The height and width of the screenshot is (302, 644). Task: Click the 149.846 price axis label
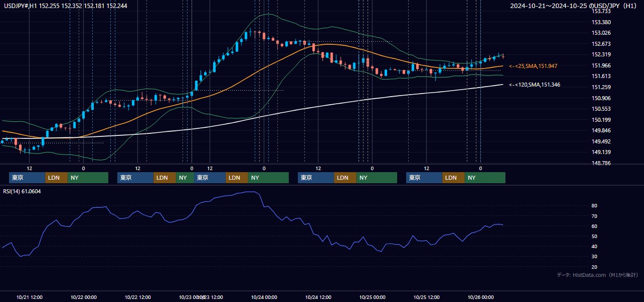[x=601, y=130]
